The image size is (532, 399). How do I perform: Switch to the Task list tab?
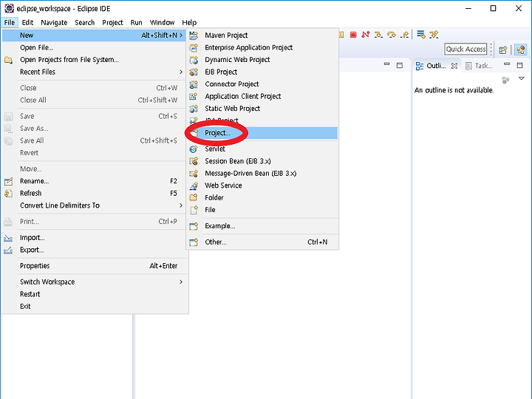click(x=479, y=66)
